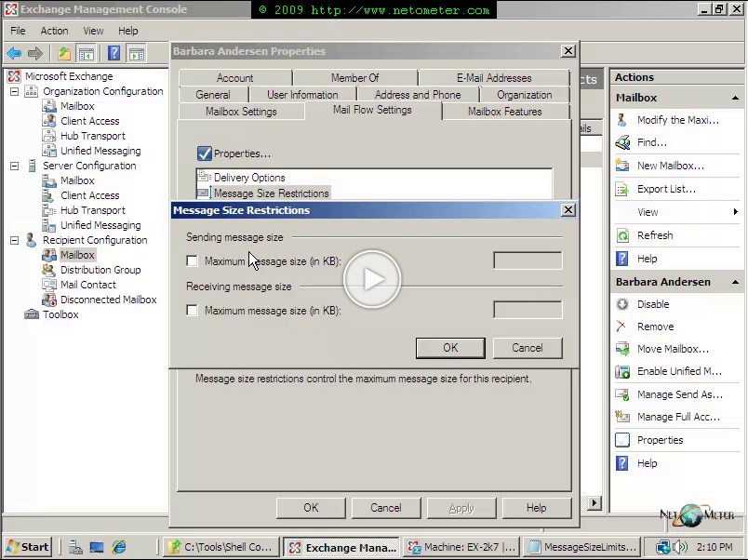Click the Remove red X icon

click(622, 327)
